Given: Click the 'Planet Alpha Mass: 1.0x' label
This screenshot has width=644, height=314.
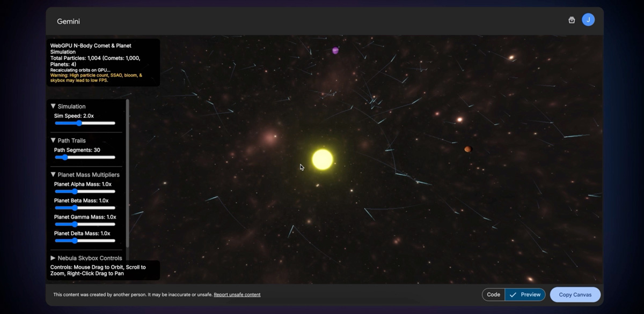Looking at the screenshot, I should [x=83, y=184].
